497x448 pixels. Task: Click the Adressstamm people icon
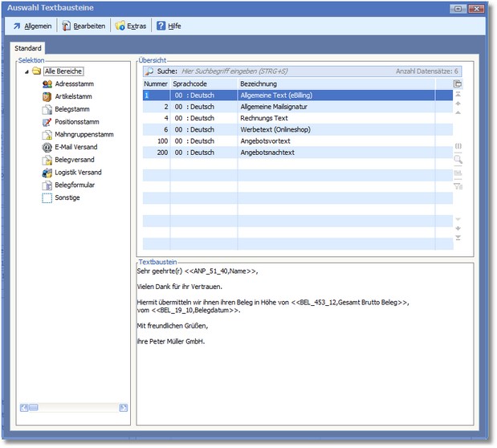point(47,84)
